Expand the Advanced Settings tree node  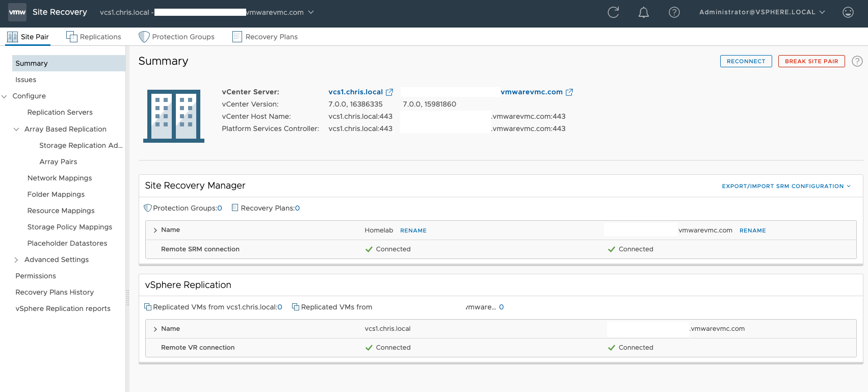16,260
